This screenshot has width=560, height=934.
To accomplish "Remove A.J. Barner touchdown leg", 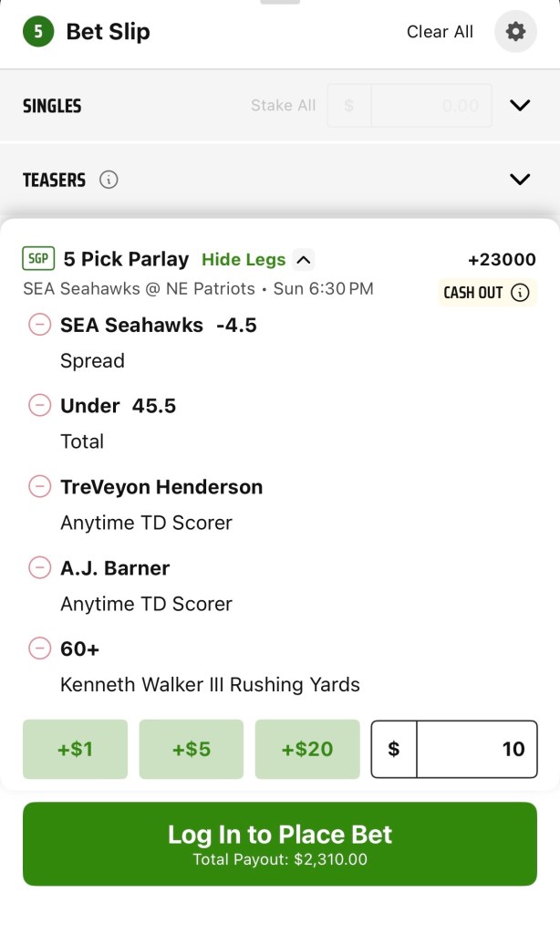I will click(39, 568).
